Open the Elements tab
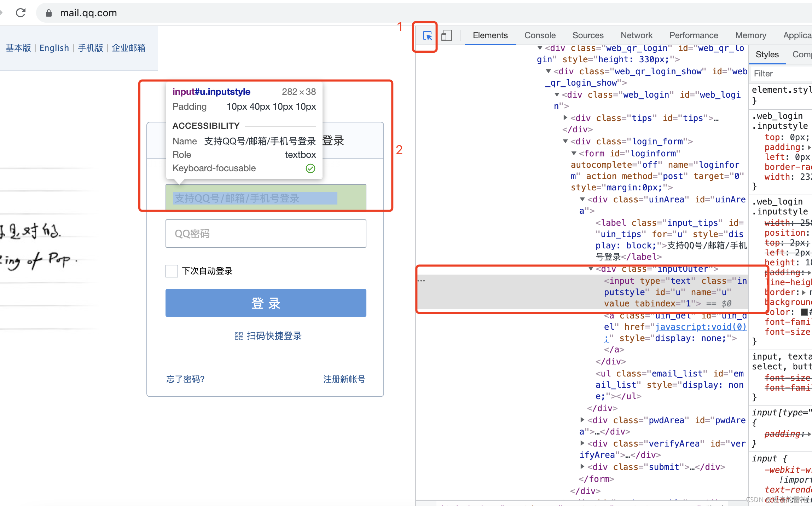Viewport: 812px width, 506px height. (x=490, y=35)
